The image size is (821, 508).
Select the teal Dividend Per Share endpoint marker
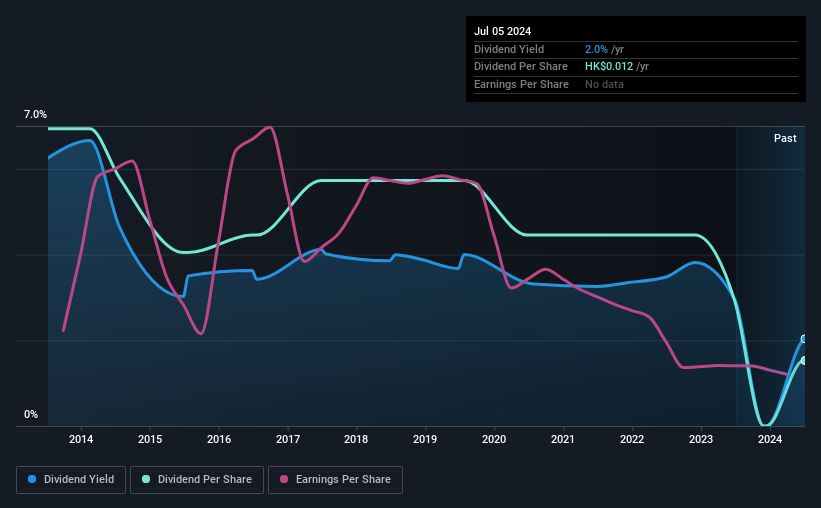(804, 360)
